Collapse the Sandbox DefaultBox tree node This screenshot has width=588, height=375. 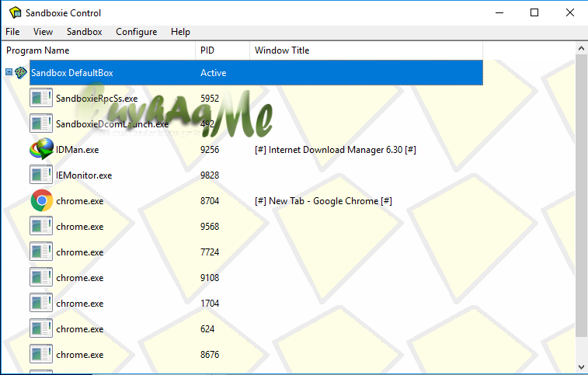point(9,71)
